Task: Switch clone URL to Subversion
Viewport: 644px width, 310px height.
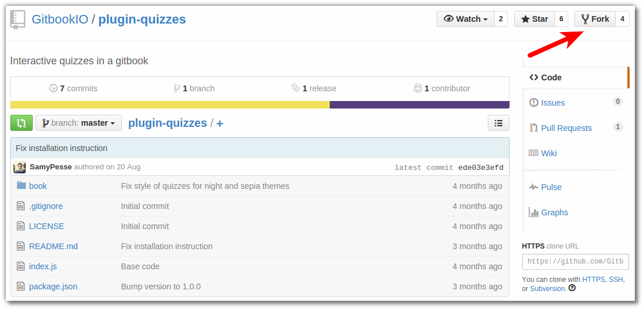Action: (547, 289)
